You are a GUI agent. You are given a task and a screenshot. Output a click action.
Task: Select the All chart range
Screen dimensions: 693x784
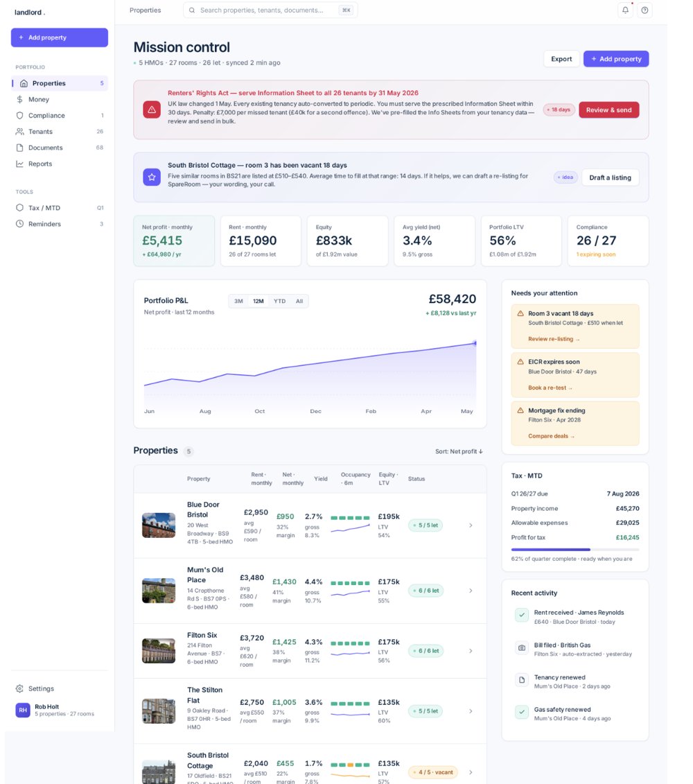coord(299,301)
